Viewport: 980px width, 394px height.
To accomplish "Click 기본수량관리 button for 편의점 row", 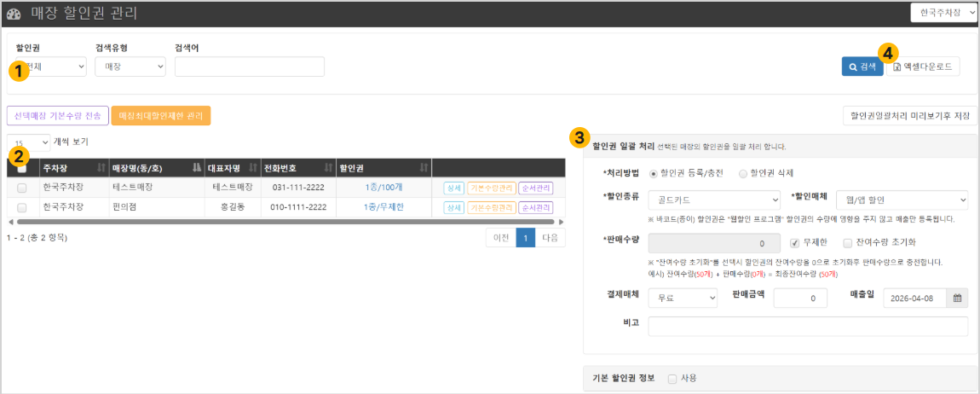I will [491, 207].
